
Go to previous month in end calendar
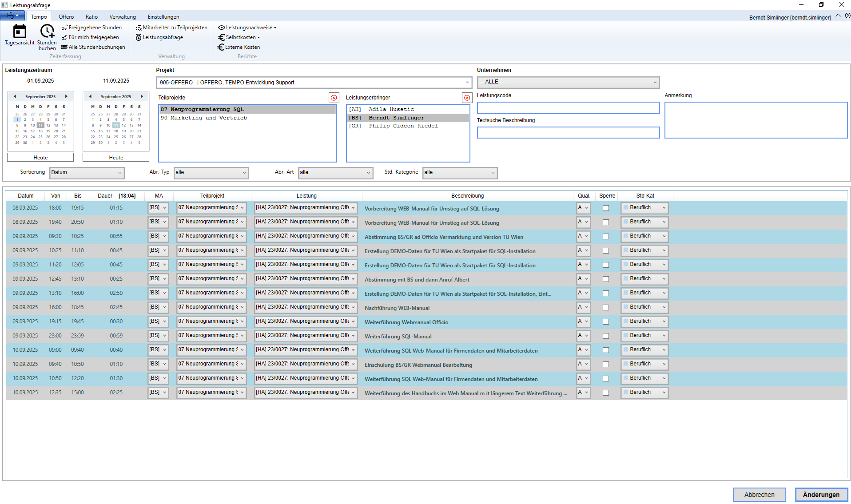point(90,96)
